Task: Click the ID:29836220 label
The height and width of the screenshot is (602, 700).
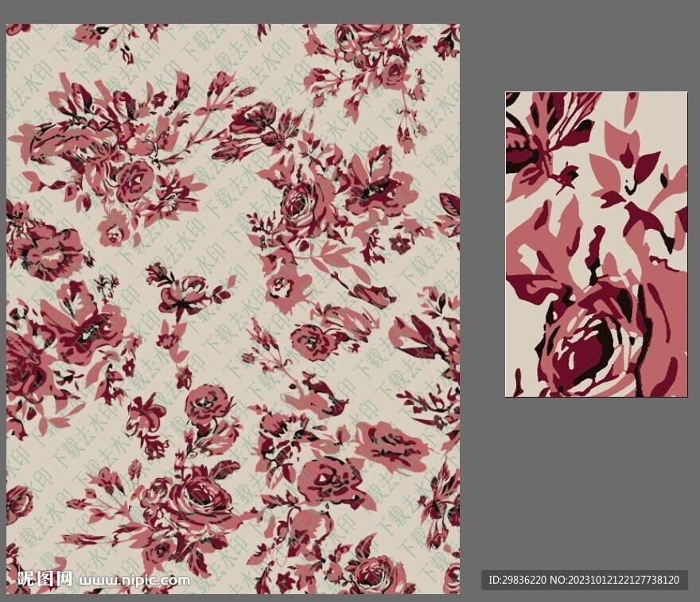Action: [517, 580]
